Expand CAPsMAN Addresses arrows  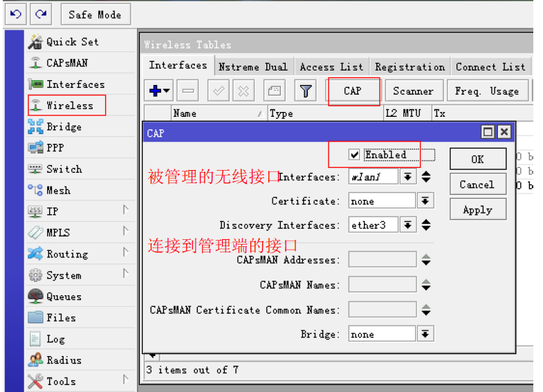[x=426, y=259]
